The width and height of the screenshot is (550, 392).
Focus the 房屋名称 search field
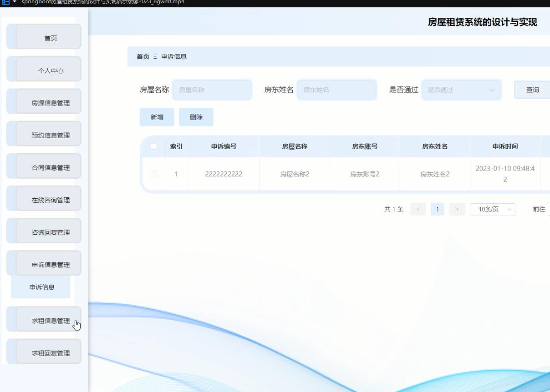[x=212, y=90]
